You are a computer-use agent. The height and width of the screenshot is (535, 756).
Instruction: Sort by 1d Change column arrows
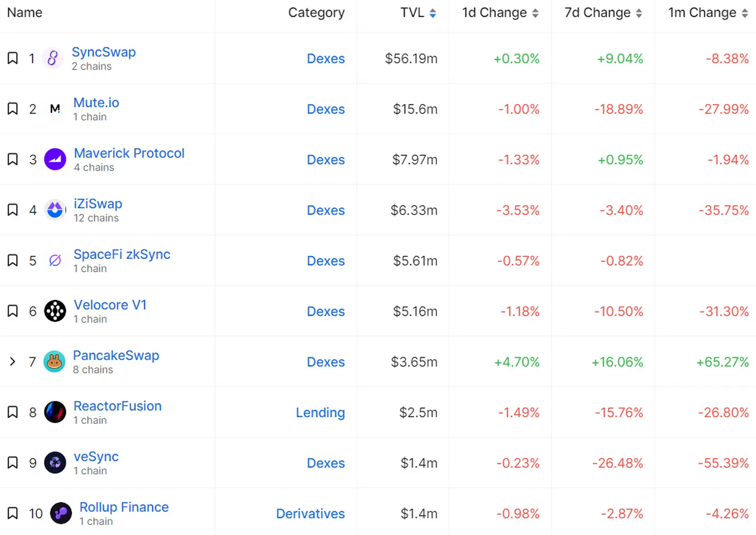pyautogui.click(x=535, y=13)
